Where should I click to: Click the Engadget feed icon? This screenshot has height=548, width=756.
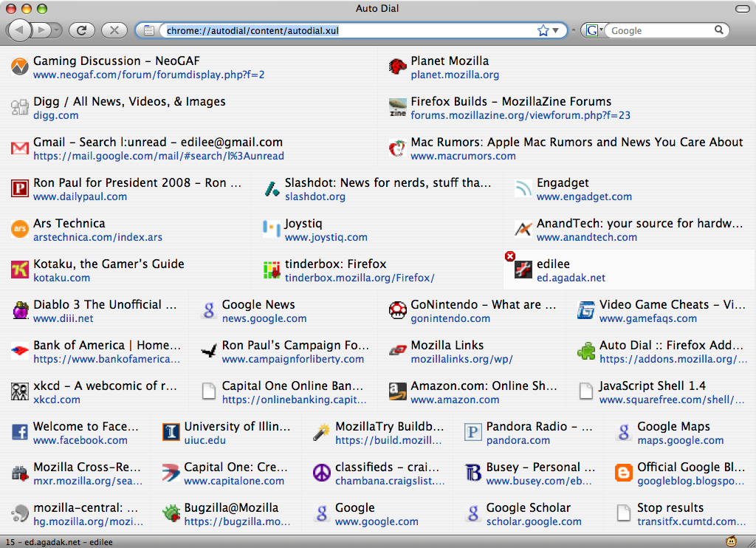click(523, 188)
